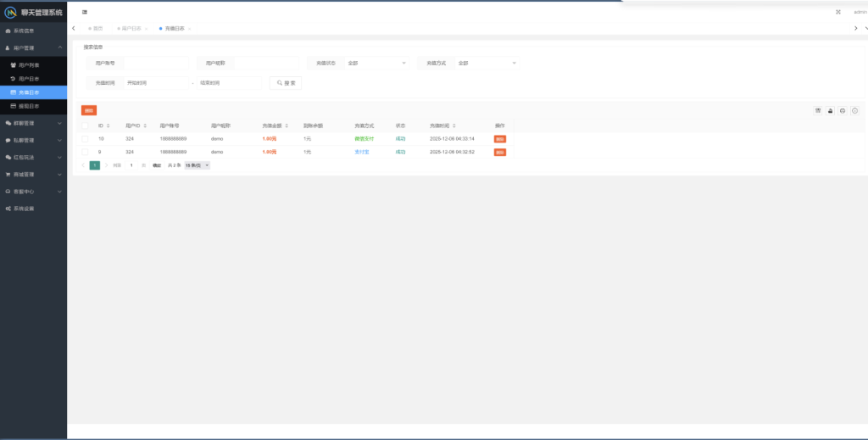
Task: Click the print icon in table toolbar
Action: [x=843, y=110]
